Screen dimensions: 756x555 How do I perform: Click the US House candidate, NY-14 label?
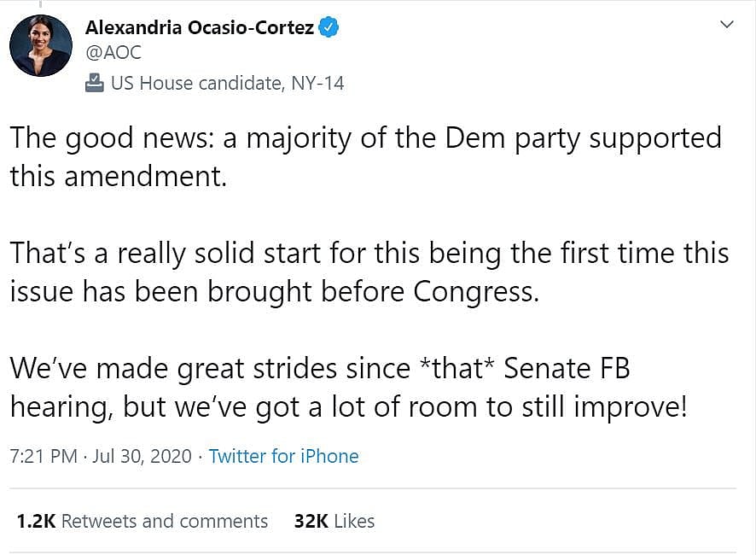point(227,83)
